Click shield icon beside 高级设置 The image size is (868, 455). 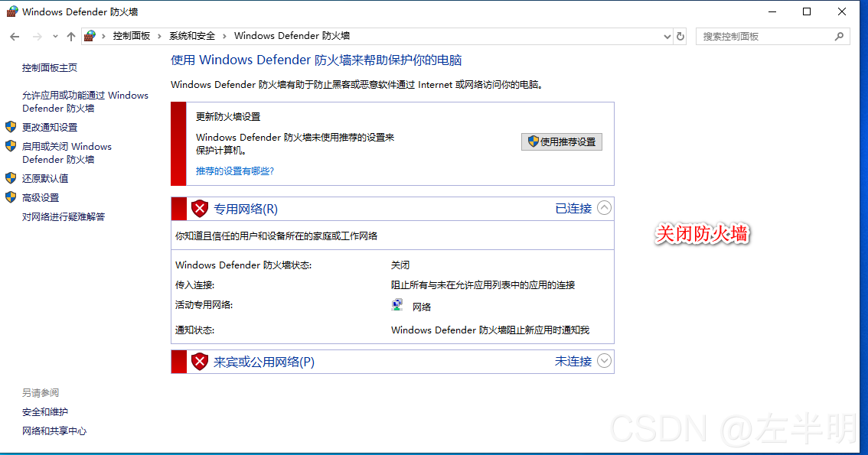[11, 197]
